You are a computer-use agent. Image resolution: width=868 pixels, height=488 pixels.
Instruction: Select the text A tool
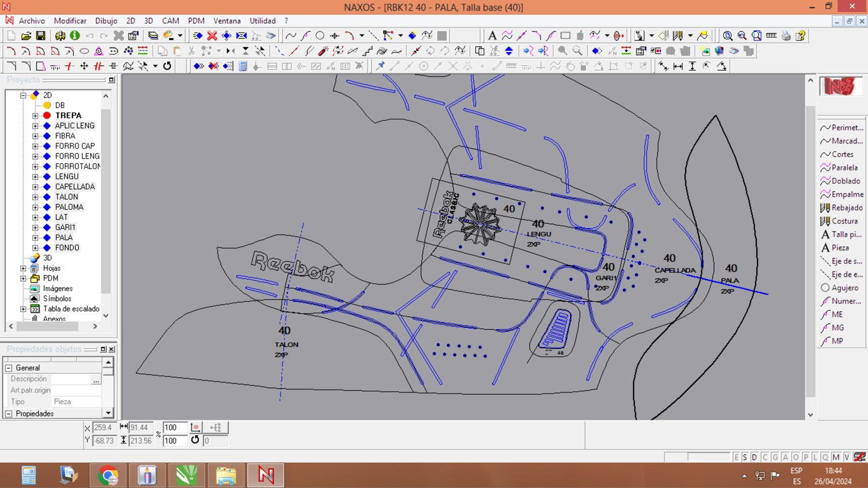(492, 36)
